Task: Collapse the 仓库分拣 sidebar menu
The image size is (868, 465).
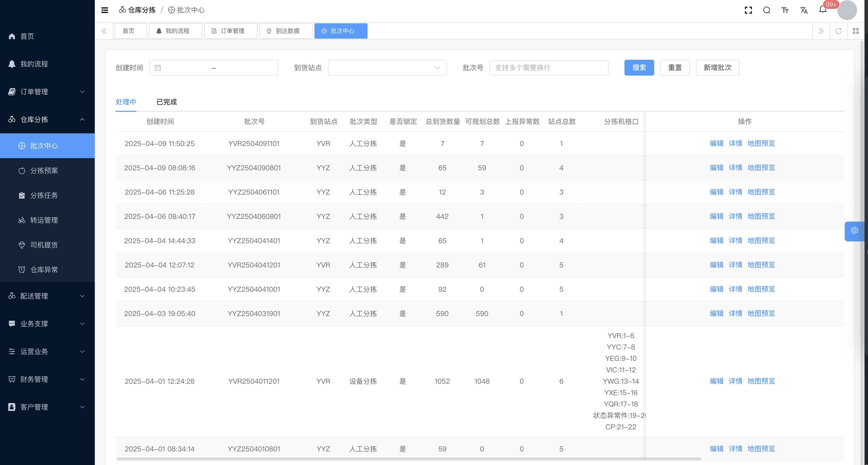Action: coord(47,119)
